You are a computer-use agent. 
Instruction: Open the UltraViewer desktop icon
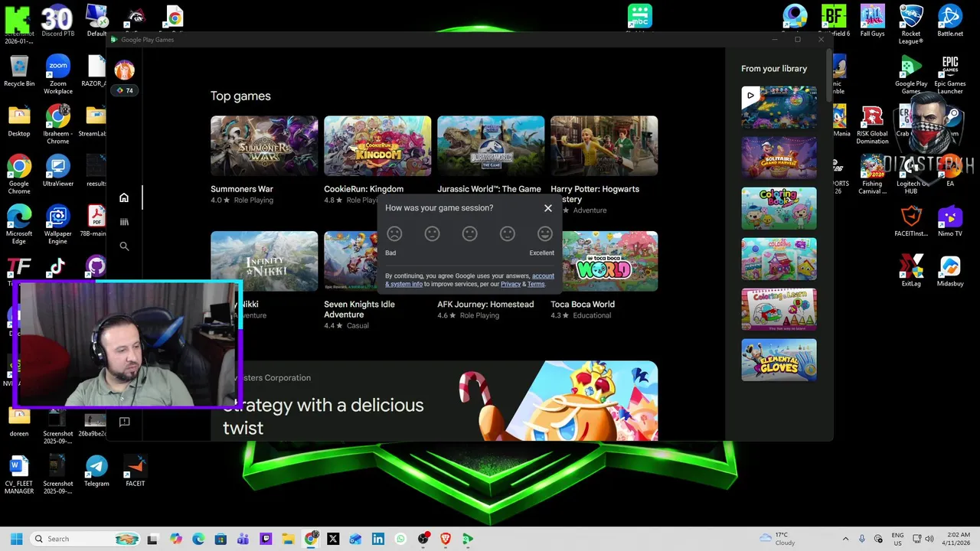[57, 171]
